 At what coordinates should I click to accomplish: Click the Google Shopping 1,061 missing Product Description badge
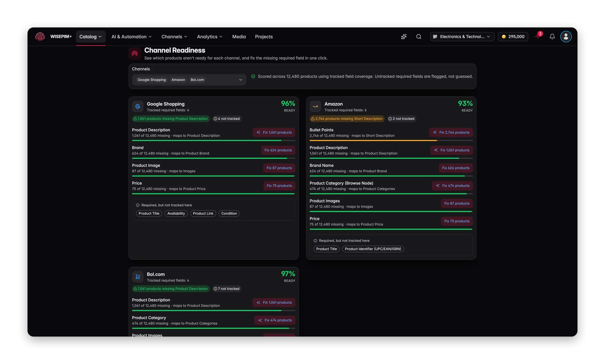171,119
